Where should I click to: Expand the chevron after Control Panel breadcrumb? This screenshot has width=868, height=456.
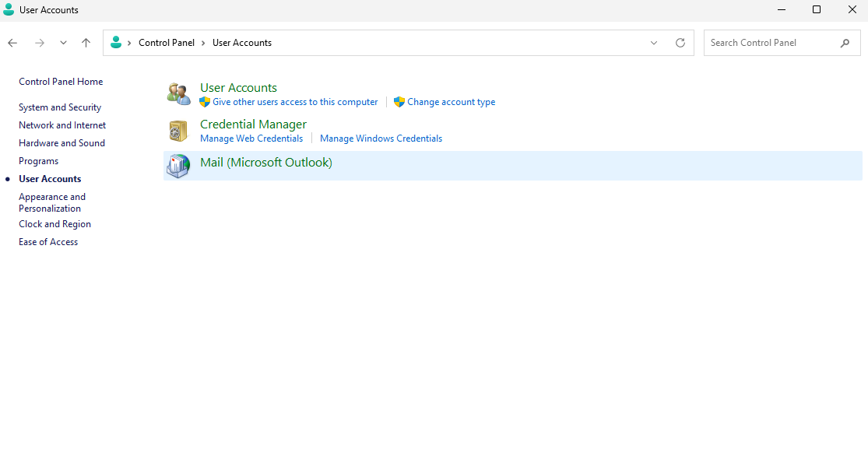201,43
